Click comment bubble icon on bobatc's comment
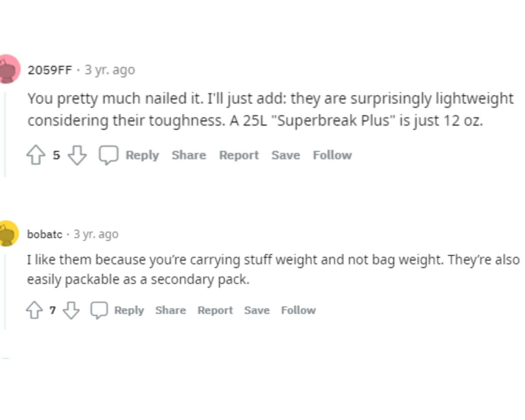 tap(99, 310)
